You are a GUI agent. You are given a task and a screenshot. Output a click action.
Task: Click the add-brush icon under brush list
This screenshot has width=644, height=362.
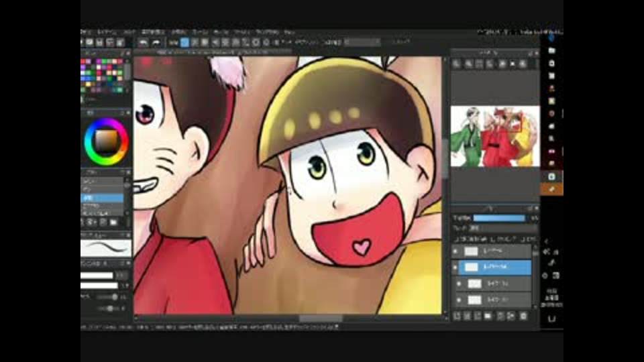click(x=91, y=222)
